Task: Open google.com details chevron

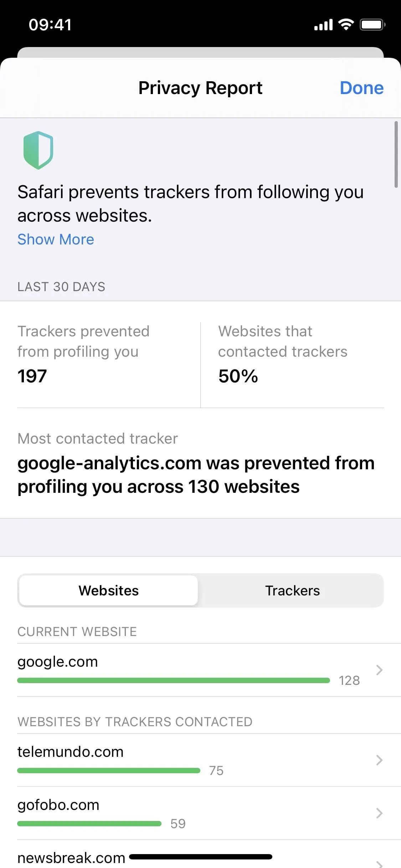Action: [379, 670]
